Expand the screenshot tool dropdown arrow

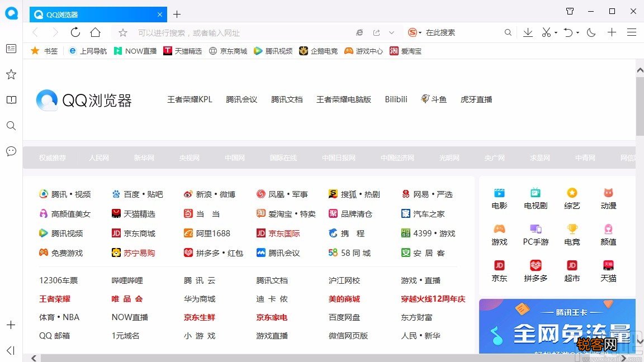pos(556,32)
